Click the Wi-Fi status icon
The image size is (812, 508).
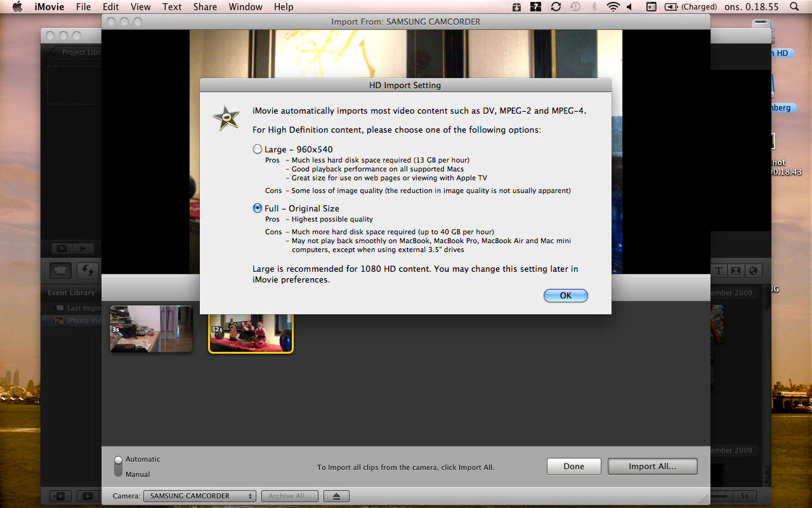[613, 7]
